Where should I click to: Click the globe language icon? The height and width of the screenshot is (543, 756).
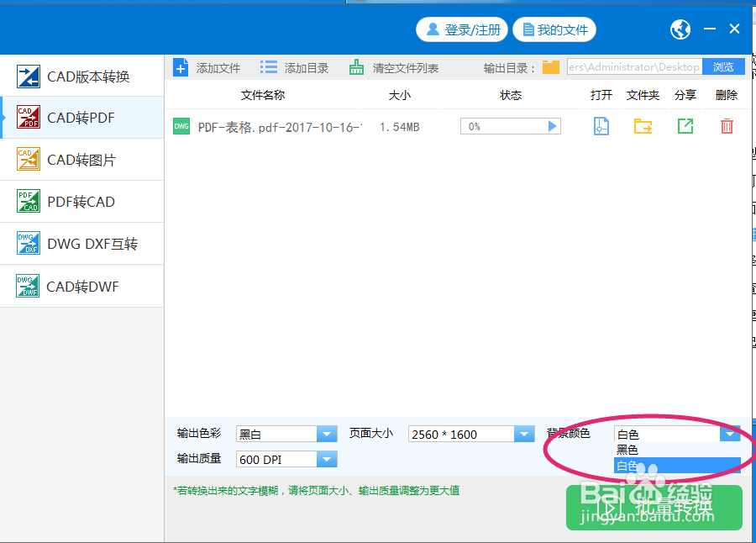tap(680, 29)
